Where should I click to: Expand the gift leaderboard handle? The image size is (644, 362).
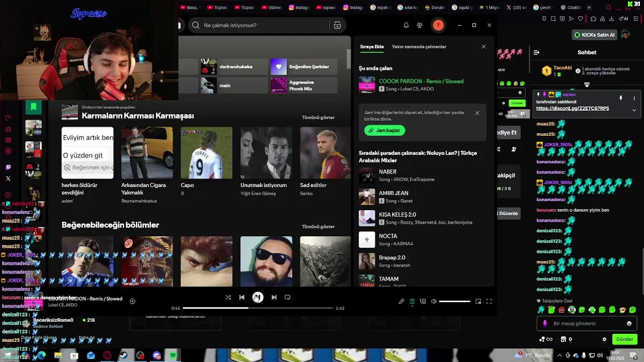(587, 85)
